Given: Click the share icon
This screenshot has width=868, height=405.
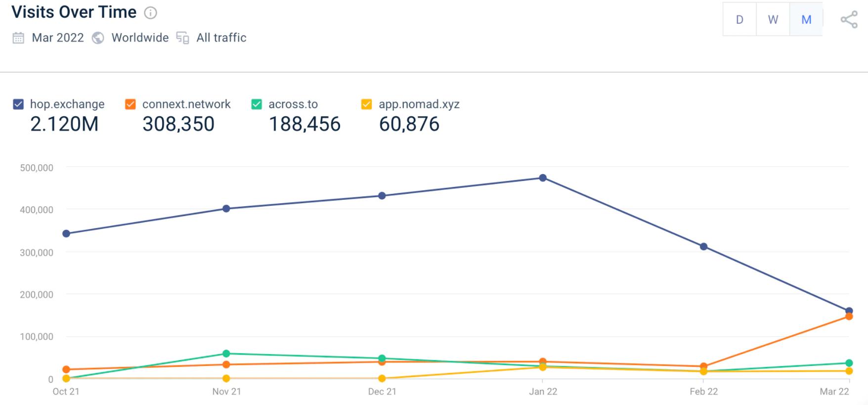Looking at the screenshot, I should tap(849, 20).
